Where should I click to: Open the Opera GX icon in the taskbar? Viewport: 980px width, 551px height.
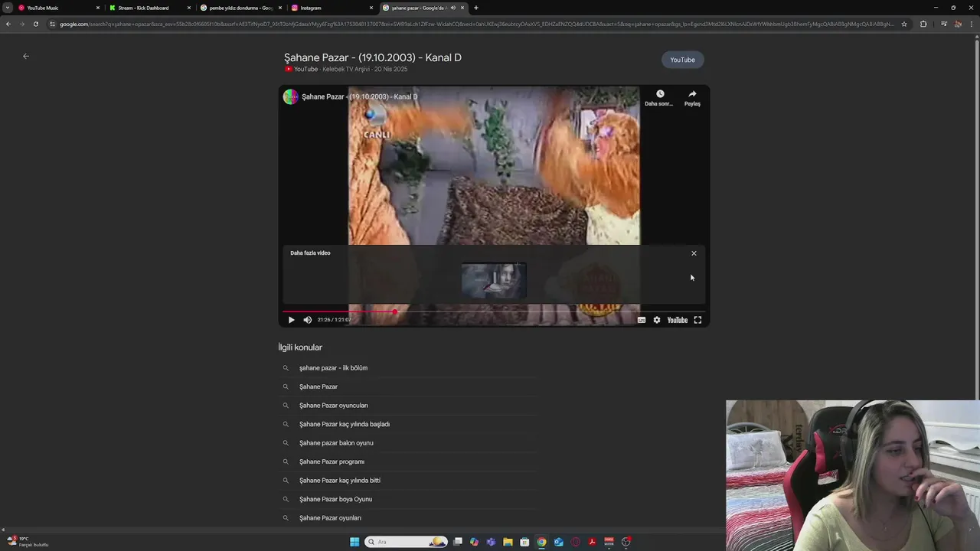click(x=575, y=542)
